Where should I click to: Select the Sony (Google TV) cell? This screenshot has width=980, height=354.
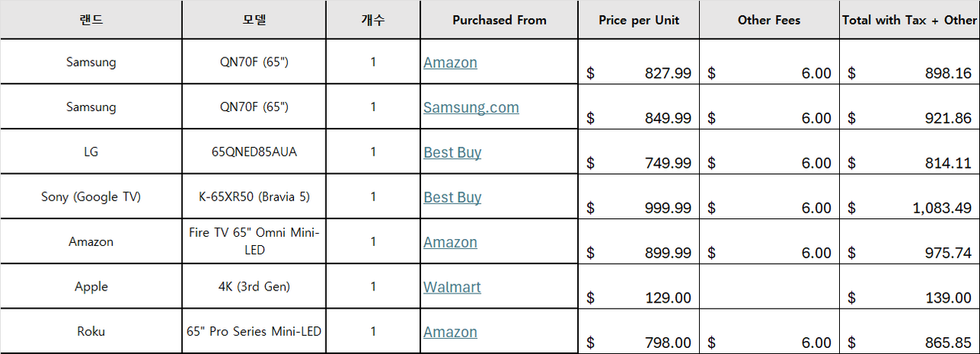click(x=91, y=197)
